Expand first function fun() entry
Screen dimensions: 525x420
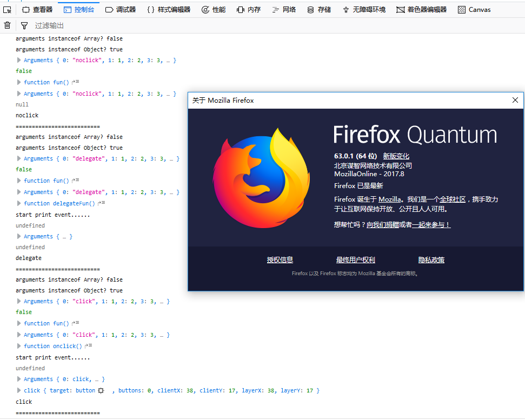point(19,82)
